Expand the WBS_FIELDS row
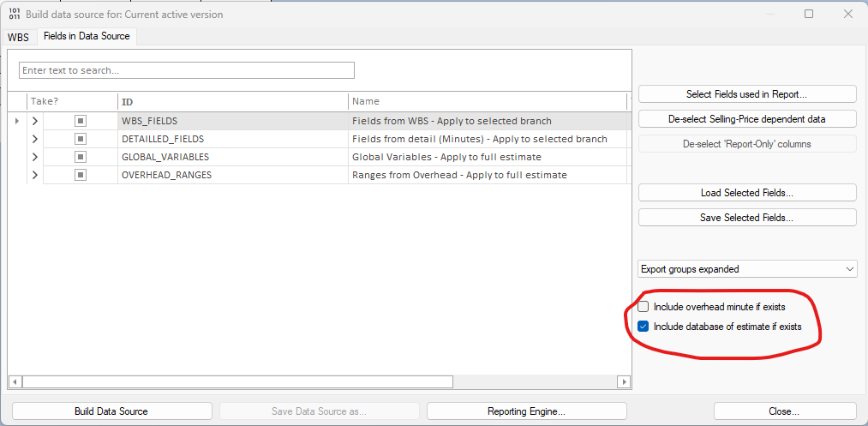Screen dimensions: 868x426 (35, 121)
